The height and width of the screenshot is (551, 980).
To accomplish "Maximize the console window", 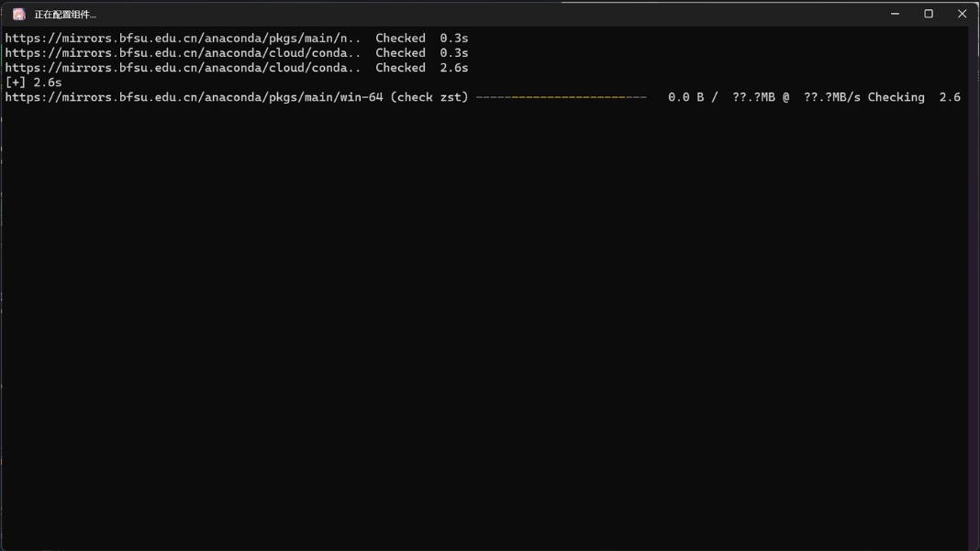I will 929,14.
